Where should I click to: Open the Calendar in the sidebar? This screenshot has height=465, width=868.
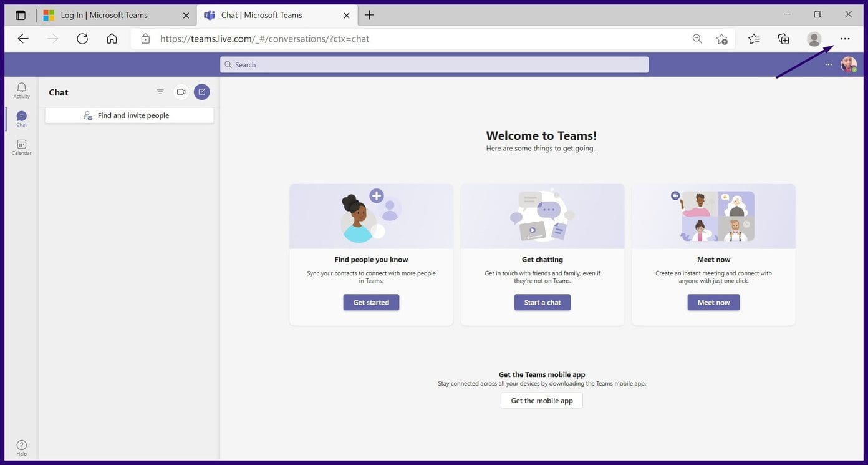[x=21, y=147]
